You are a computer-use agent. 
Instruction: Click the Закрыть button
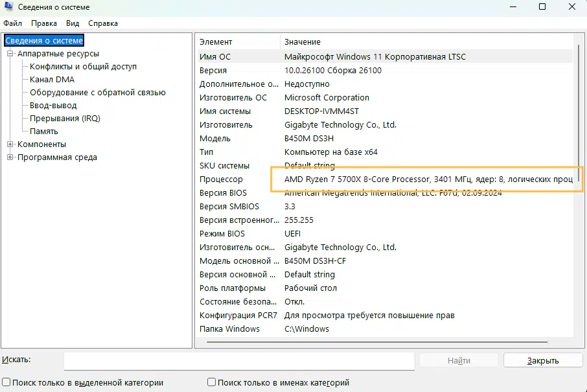tap(543, 361)
